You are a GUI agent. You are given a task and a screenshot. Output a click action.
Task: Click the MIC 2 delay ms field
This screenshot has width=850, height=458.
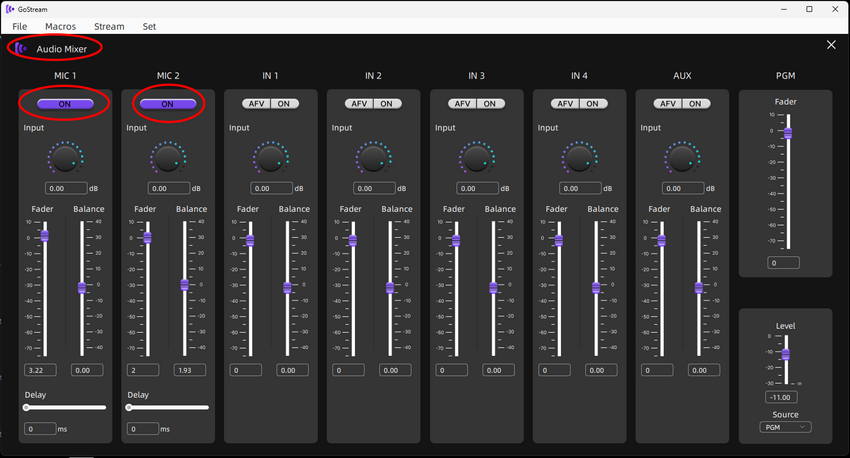[143, 429]
